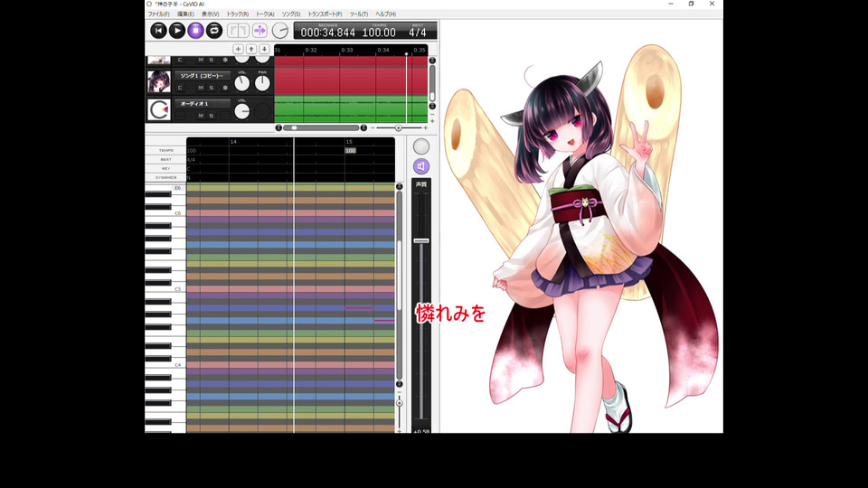Click the piano roll scroll-down arrow
Screen dimensions: 868x488
[399, 384]
